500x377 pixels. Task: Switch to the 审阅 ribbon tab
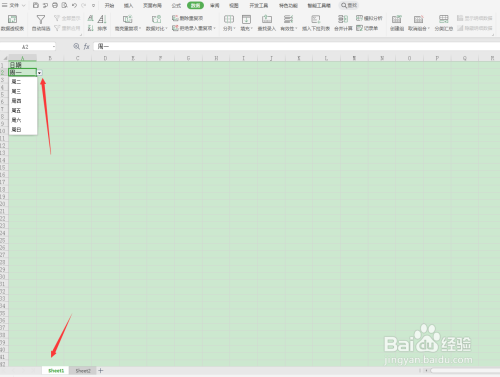(x=215, y=5)
